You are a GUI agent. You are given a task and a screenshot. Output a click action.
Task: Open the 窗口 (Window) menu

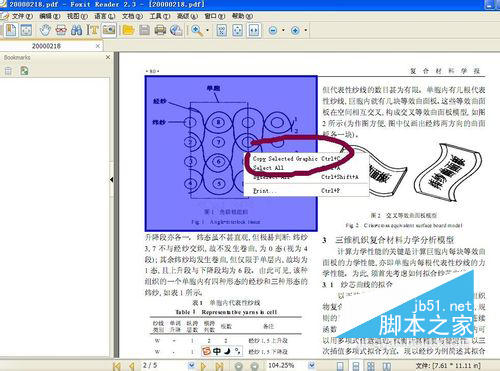(215, 16)
